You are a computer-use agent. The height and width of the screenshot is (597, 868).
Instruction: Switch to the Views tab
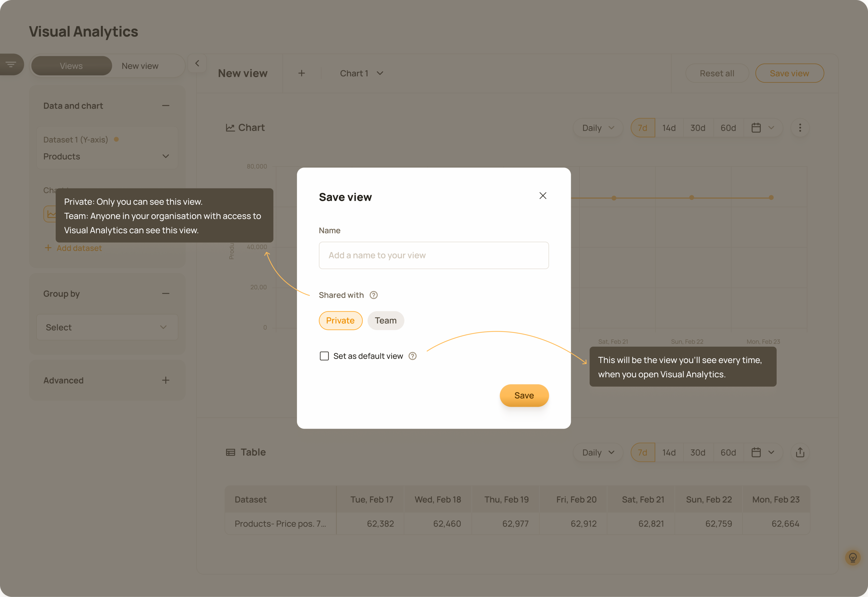71,66
